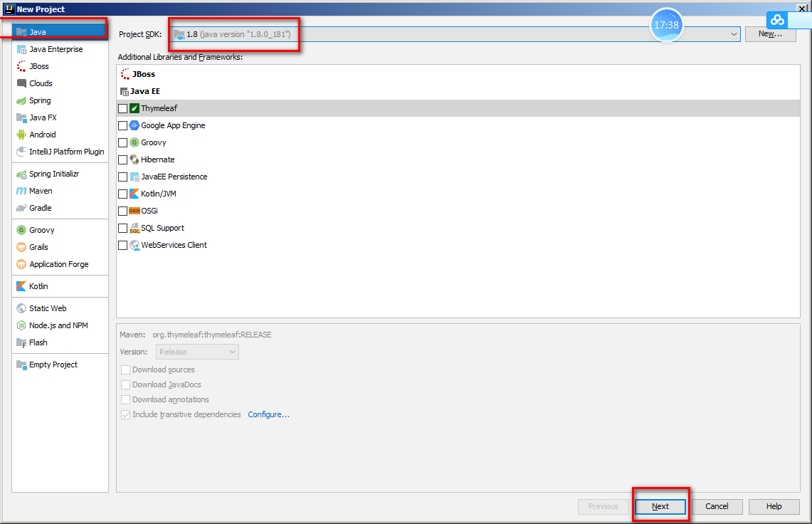Click the Maven org.thymeleaf:thymeleaf:RELEASE text

pos(212,335)
